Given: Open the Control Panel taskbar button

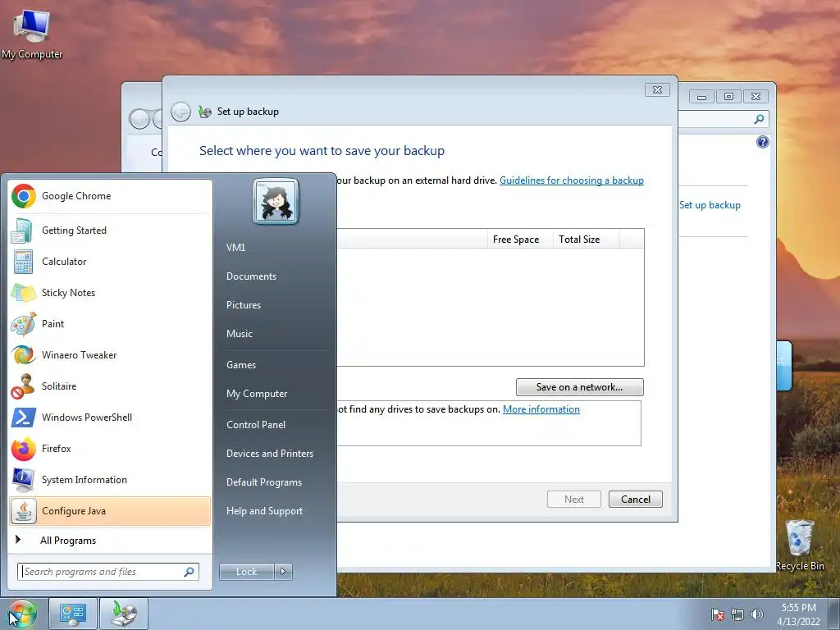Looking at the screenshot, I should (x=73, y=614).
